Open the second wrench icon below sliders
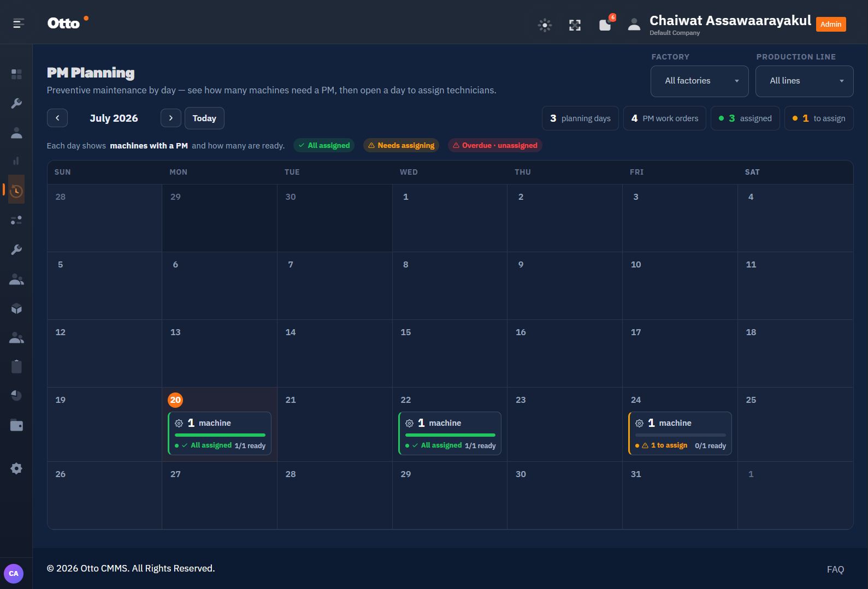 pyautogui.click(x=16, y=250)
